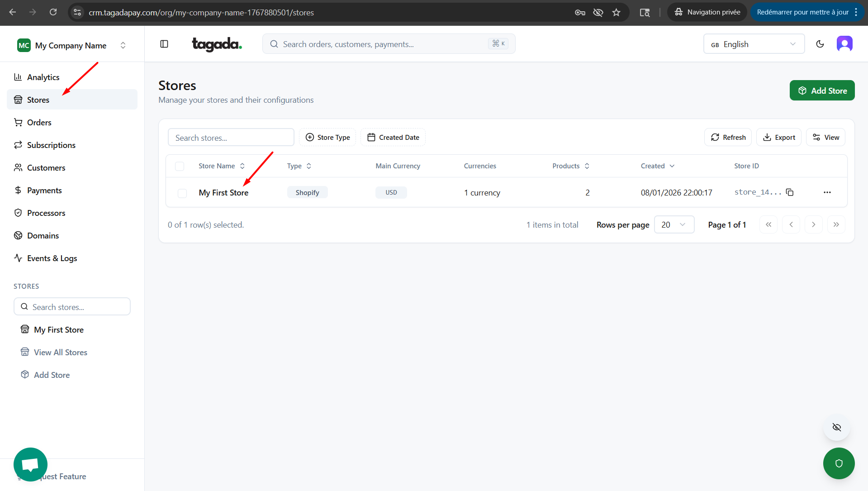Switch to dark mode moon icon
This screenshot has height=491, width=868.
point(820,44)
